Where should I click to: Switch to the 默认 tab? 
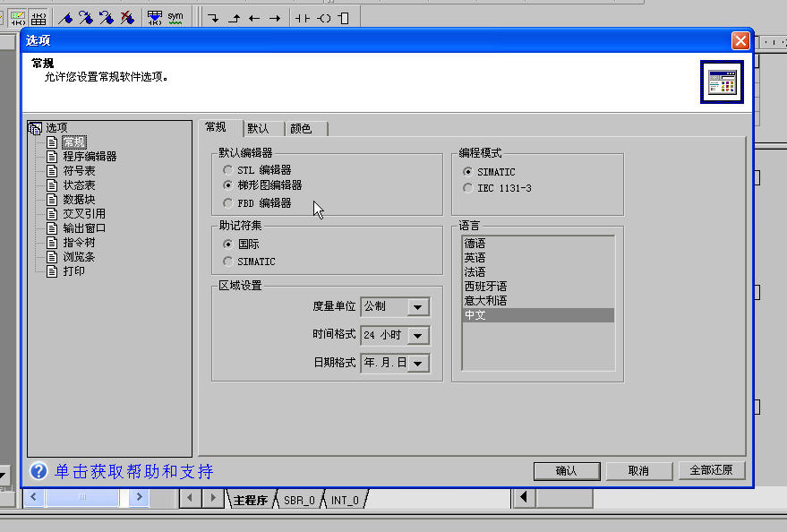click(x=258, y=129)
